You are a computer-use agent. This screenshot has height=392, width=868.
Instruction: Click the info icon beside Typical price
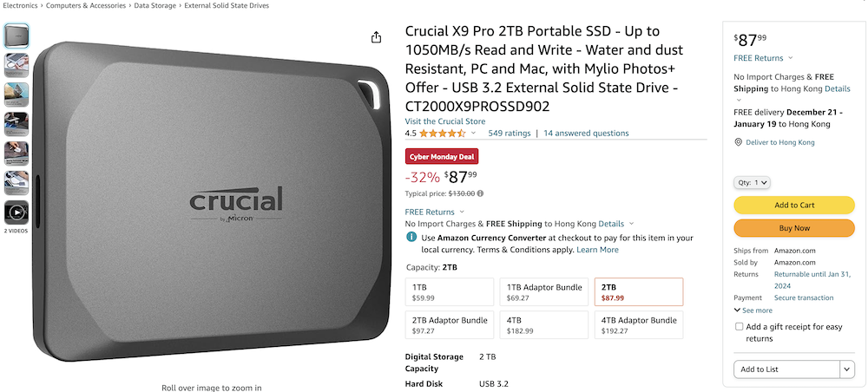(x=480, y=193)
